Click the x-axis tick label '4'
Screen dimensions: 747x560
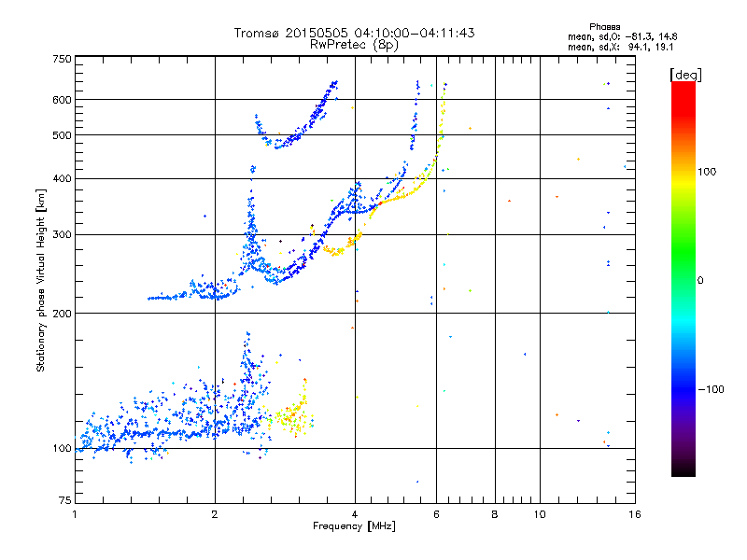click(x=355, y=514)
